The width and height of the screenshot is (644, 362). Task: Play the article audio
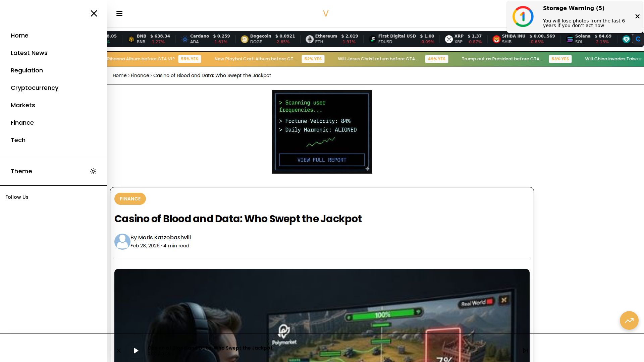point(136,351)
